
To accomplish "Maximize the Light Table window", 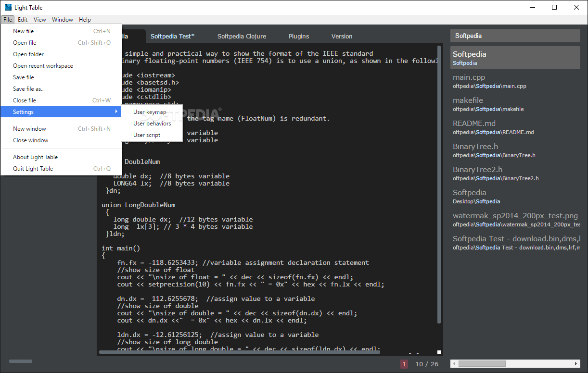I will coord(554,7).
